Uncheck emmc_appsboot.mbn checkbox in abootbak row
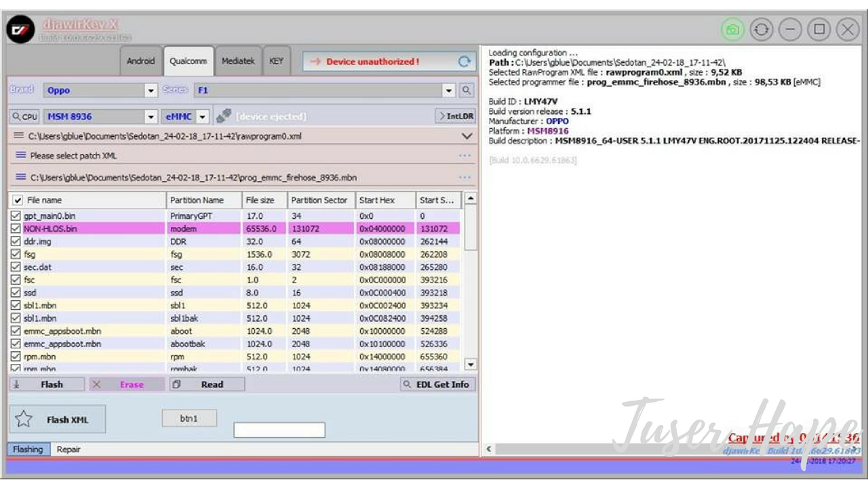 16,344
